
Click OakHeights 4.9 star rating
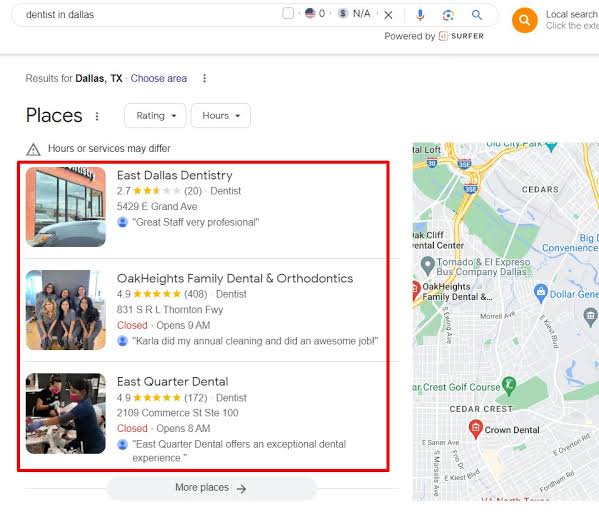157,294
